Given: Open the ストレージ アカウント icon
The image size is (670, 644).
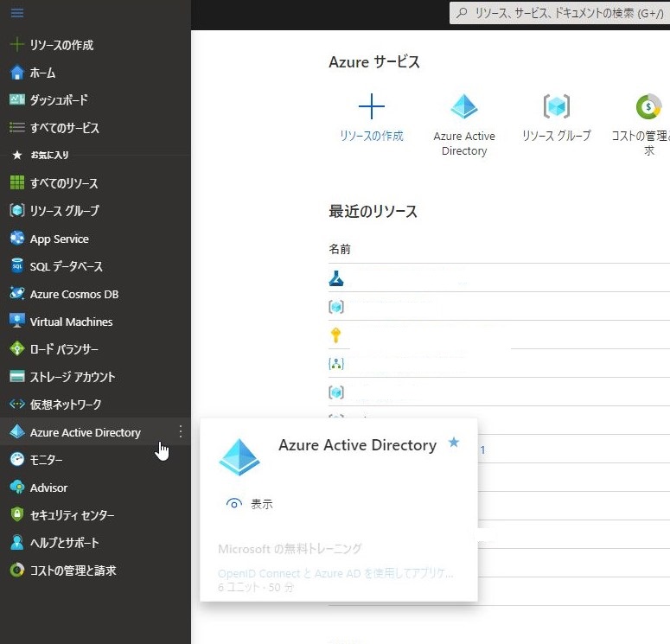Looking at the screenshot, I should click(x=17, y=376).
